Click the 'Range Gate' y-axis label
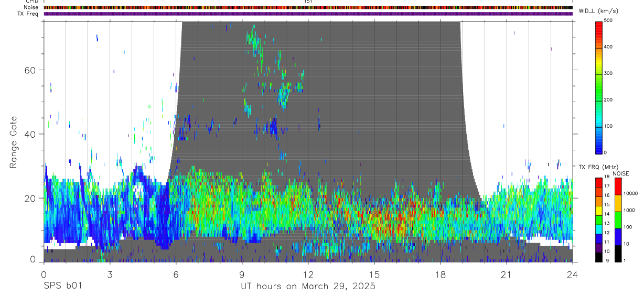Viewport: 644px width, 297px height. pyautogui.click(x=14, y=141)
